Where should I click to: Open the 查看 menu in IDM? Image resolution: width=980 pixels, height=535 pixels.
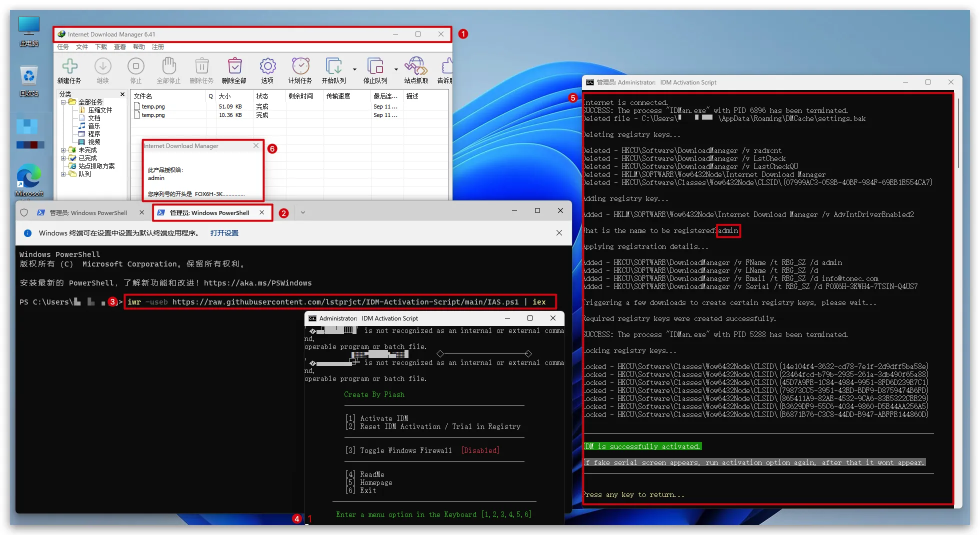click(x=120, y=47)
